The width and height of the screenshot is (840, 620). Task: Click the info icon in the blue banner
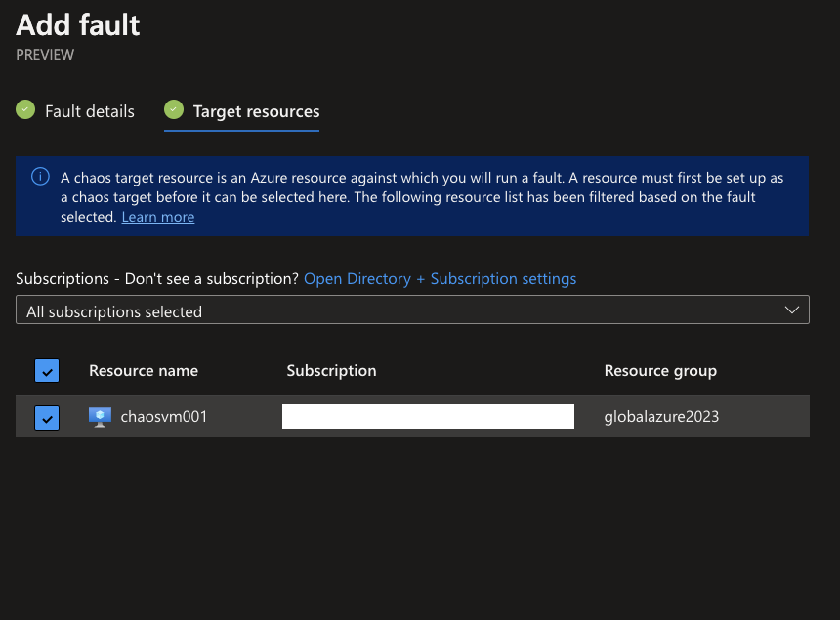point(40,176)
